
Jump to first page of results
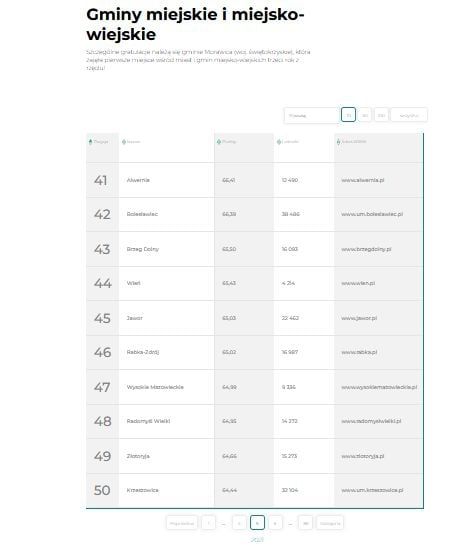209,523
